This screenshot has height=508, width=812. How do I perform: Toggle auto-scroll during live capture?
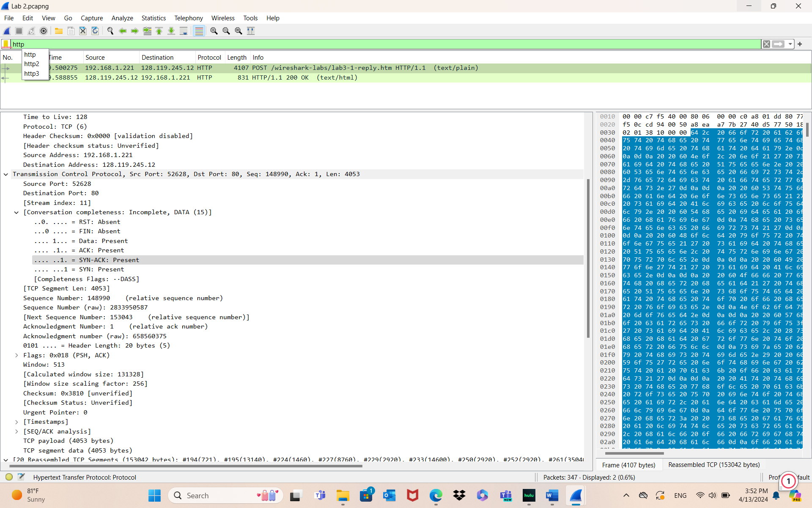point(184,31)
